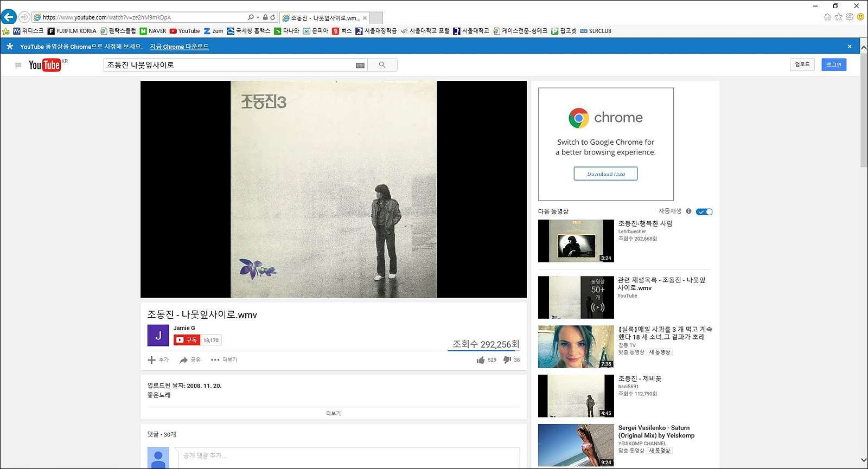Click the blue 로그인 button

coord(834,65)
